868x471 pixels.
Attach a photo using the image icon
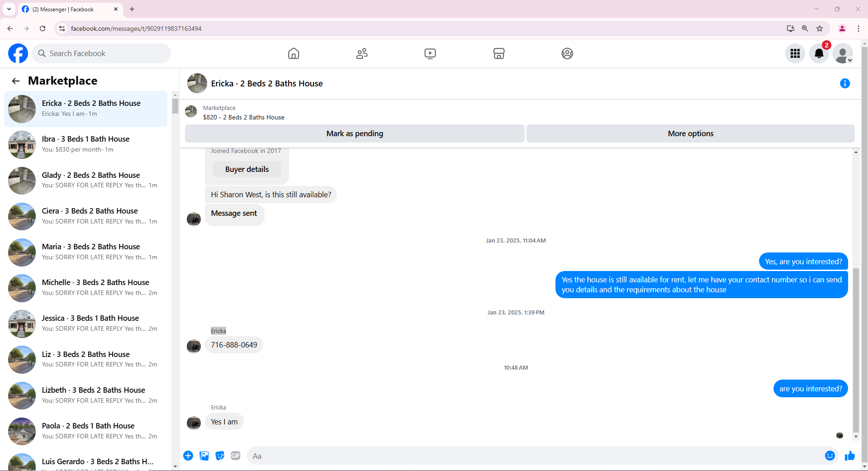pos(204,456)
